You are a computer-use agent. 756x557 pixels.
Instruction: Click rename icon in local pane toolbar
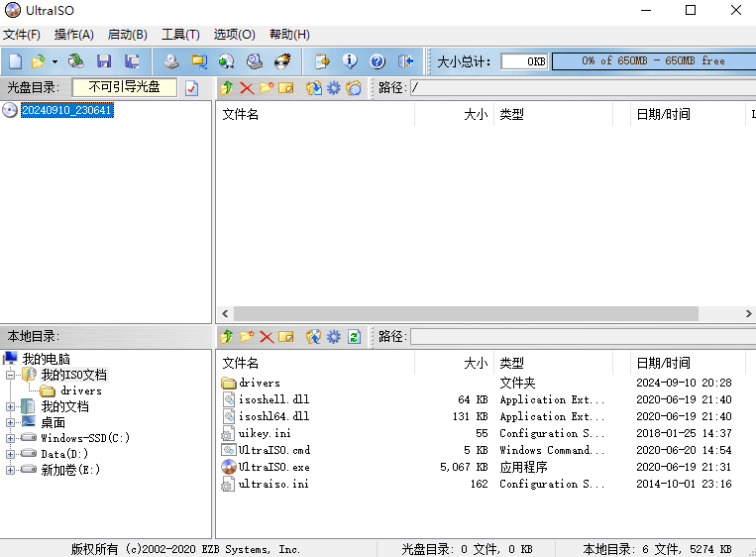point(286,337)
